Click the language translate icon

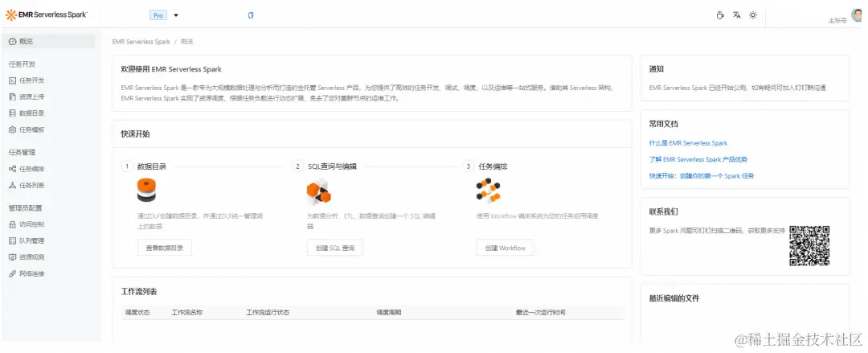tap(737, 15)
